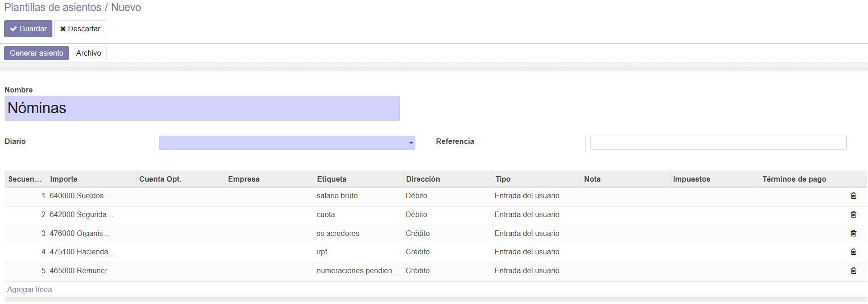Viewport: 868px width, 304px height.
Task: Delete the numeraciones pendientes row trash icon
Action: (x=853, y=271)
